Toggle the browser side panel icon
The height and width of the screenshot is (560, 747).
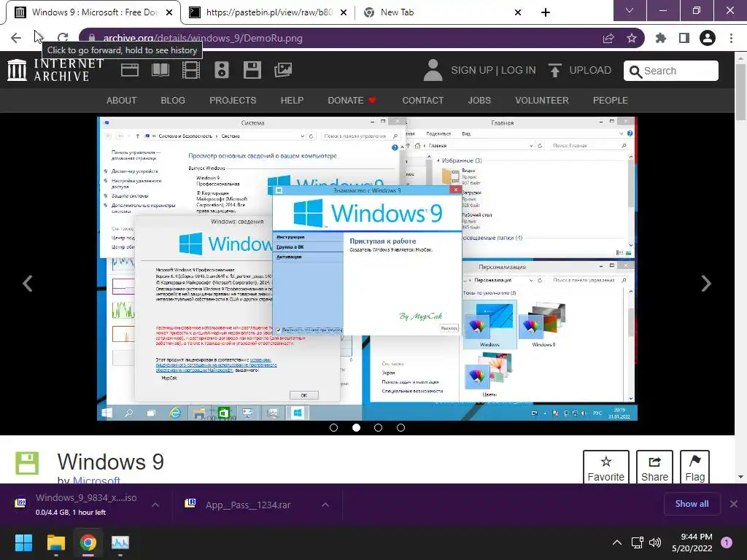[684, 38]
